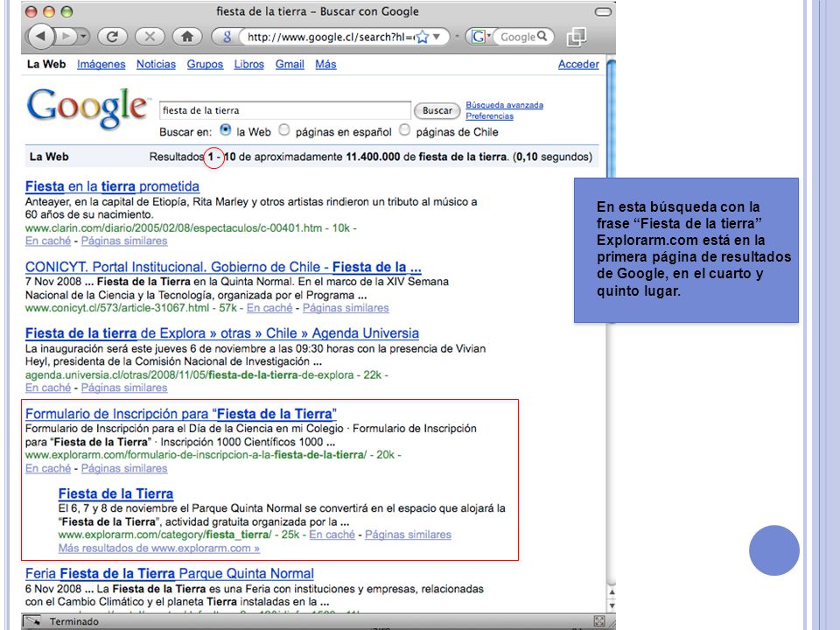Open the back/forward history dropdown arrow
The image size is (840, 630).
[x=84, y=37]
